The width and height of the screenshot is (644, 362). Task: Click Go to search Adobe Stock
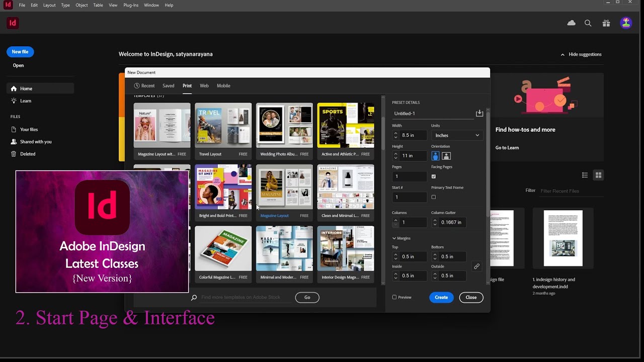point(307,297)
